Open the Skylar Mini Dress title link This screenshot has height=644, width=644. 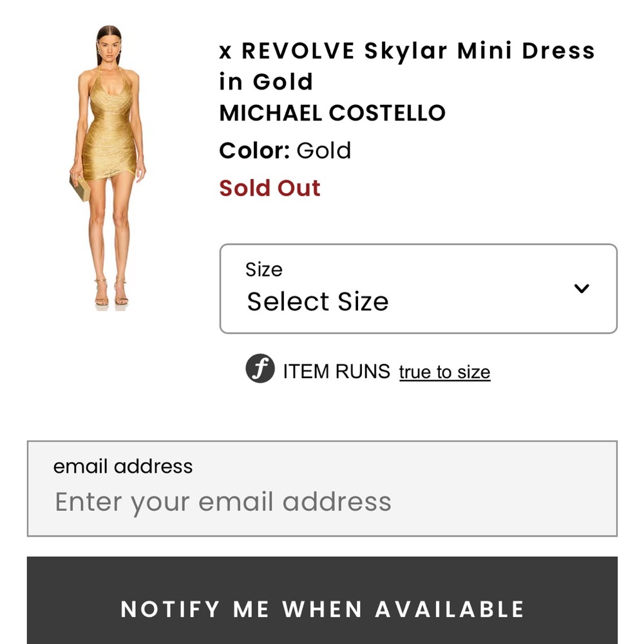coord(406,51)
